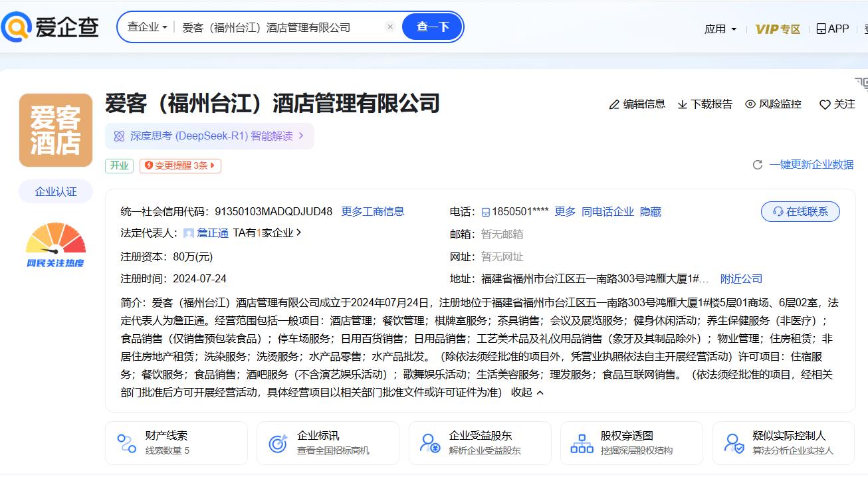Click the 查一下 search button

coord(433,27)
